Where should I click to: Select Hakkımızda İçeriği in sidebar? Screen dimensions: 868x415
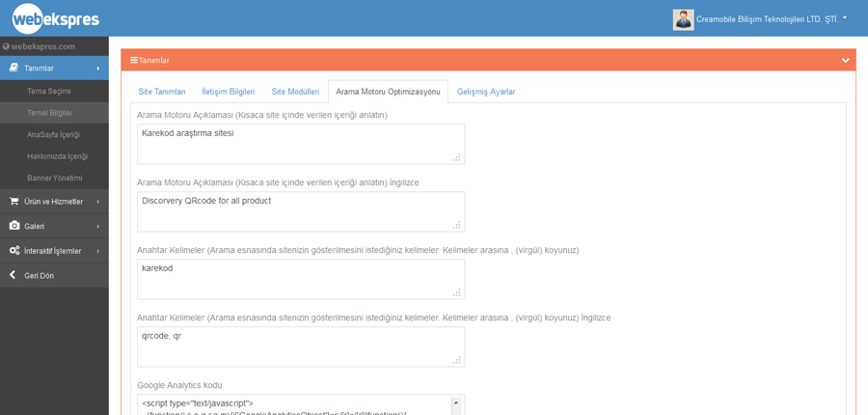(x=57, y=156)
